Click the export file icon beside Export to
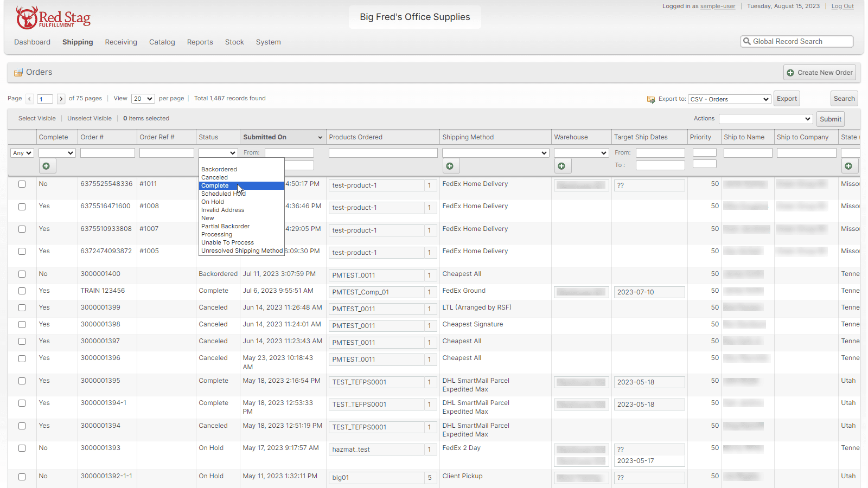 pos(651,99)
